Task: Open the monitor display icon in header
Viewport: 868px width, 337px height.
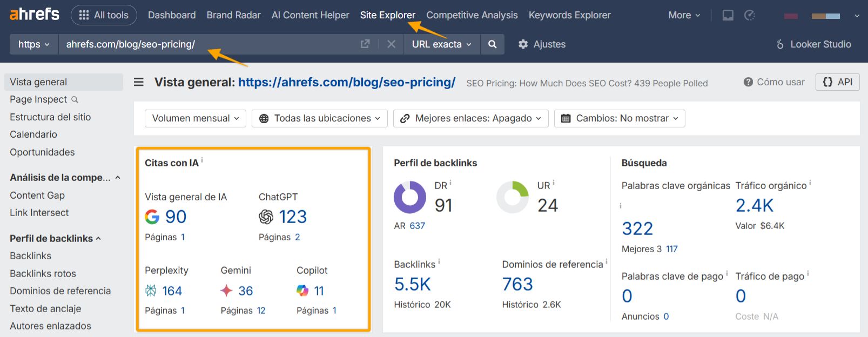Action: (x=728, y=15)
